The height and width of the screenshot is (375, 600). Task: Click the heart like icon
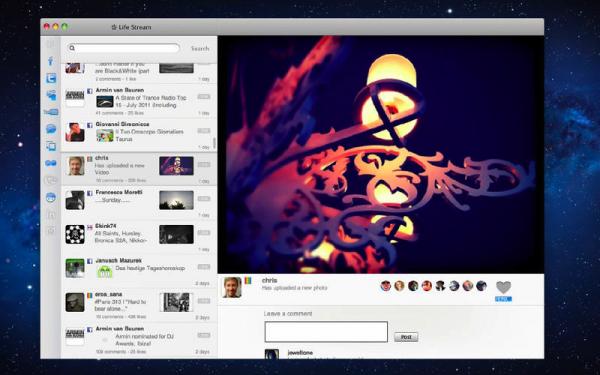(503, 287)
